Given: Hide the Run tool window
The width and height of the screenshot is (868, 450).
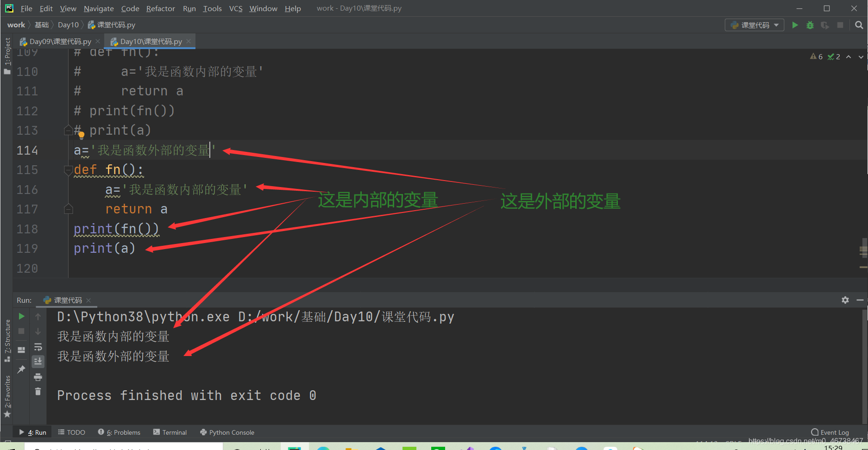Looking at the screenshot, I should pos(860,300).
